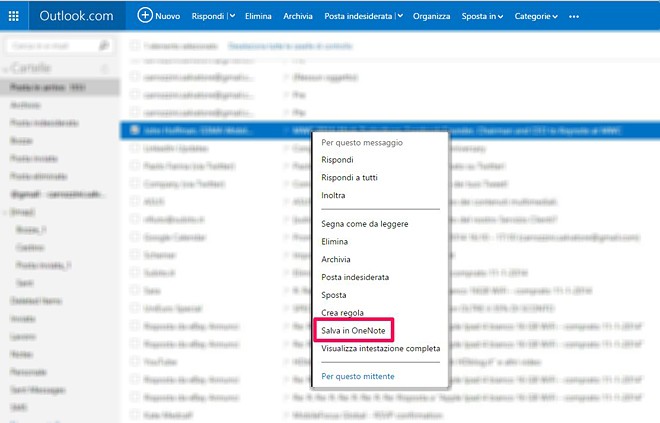Open the app launcher grid
The width and height of the screenshot is (660, 423).
click(x=13, y=16)
